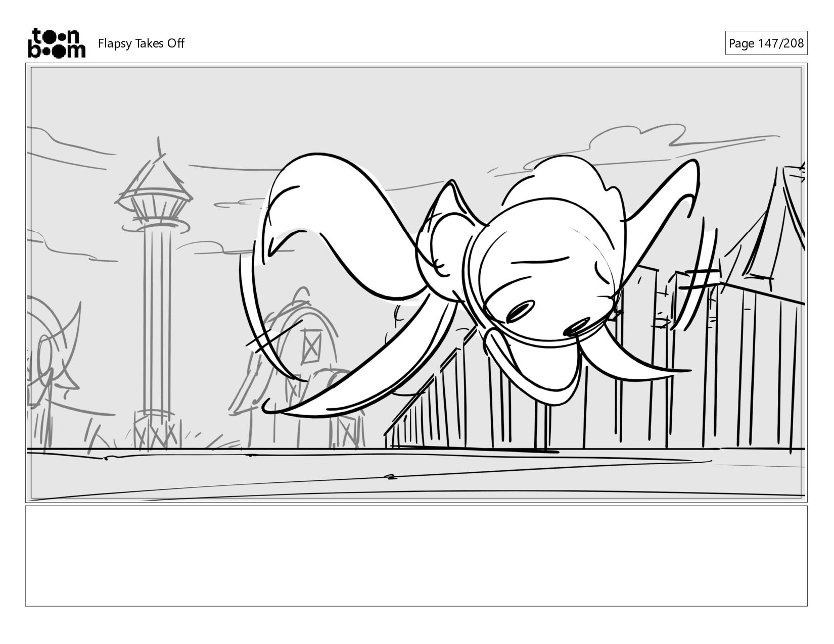This screenshot has width=834, height=644.
Task: Select the 'Flapsy Takes Off' title text
Action: coord(141,43)
